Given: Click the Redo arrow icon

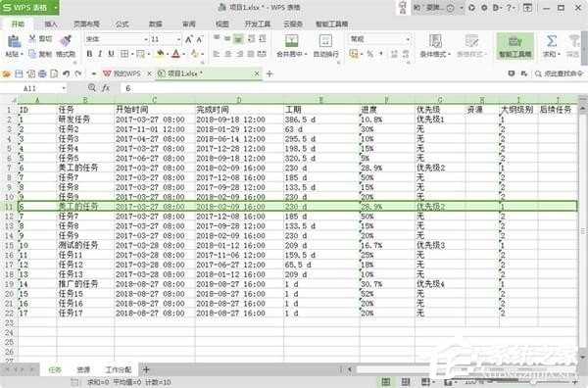Looking at the screenshot, I should tap(78, 73).
